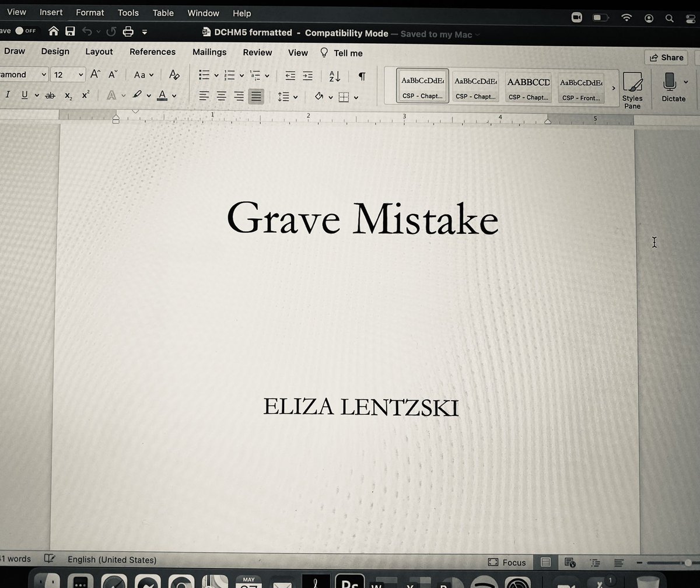Open the multilevel list dropdown arrow
700x588 pixels.
click(x=267, y=75)
